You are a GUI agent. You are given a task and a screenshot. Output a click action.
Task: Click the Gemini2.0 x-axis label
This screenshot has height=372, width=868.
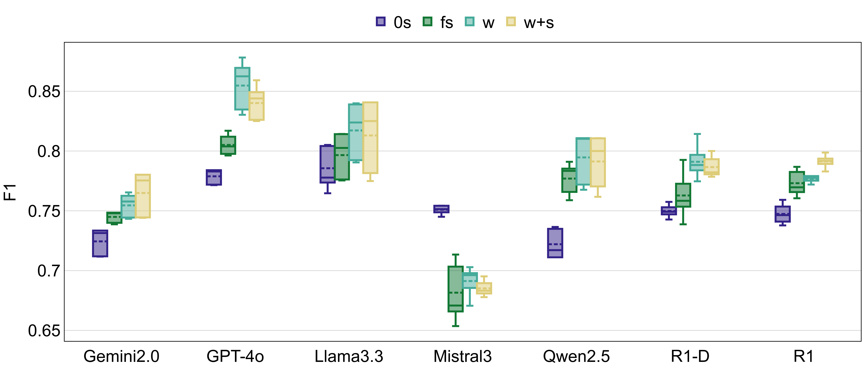pos(121,356)
